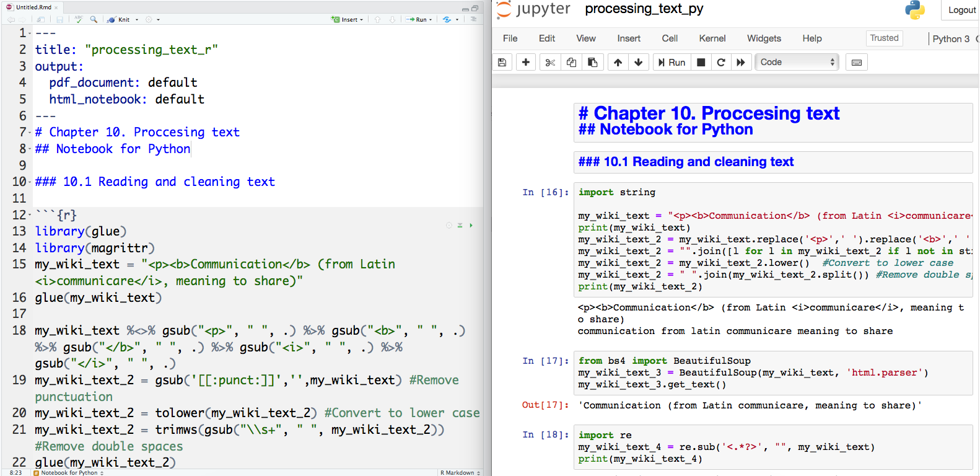Screen dimensions: 980x476
Task: Open Jupyter Cell menu
Action: click(670, 38)
